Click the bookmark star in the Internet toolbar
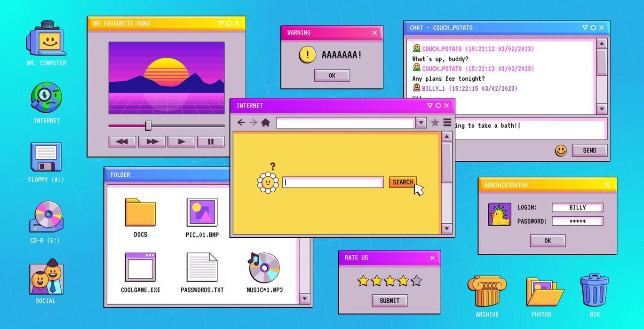 click(x=434, y=122)
